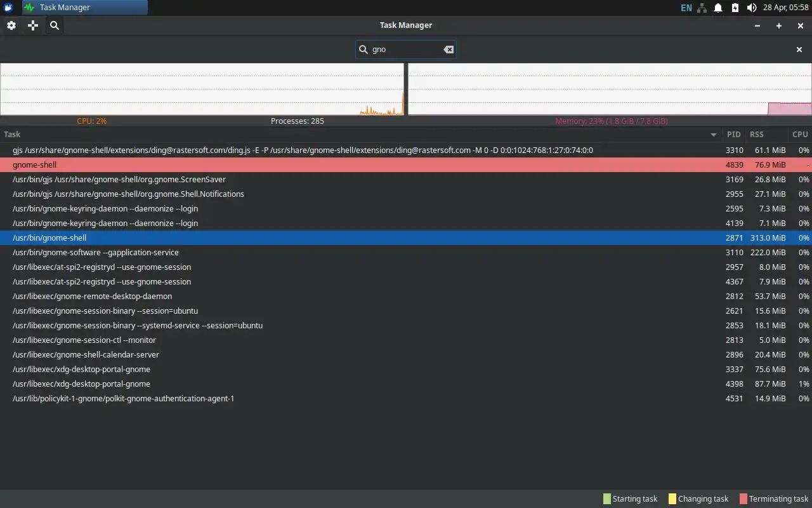Screen dimensions: 812x508
Task: Open the network connection tray icon
Action: (702, 8)
